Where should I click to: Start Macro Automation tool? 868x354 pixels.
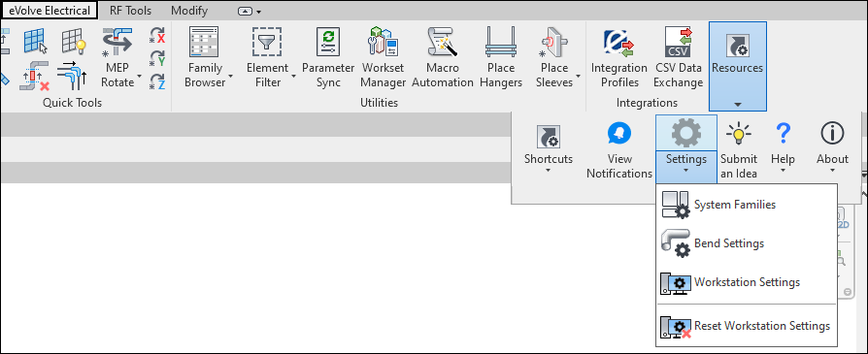point(443,58)
